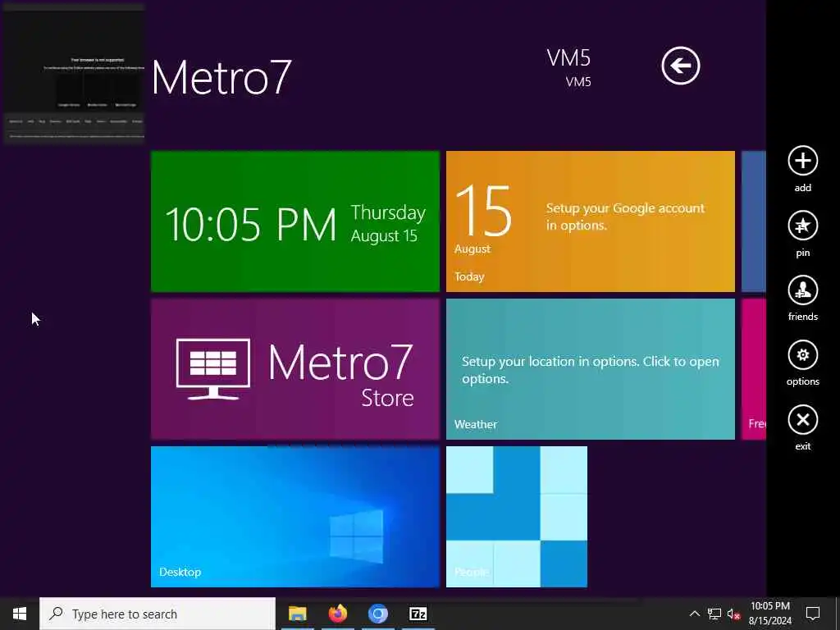The width and height of the screenshot is (840, 630).
Task: Open the orange Today calendar tile
Action: click(x=591, y=221)
